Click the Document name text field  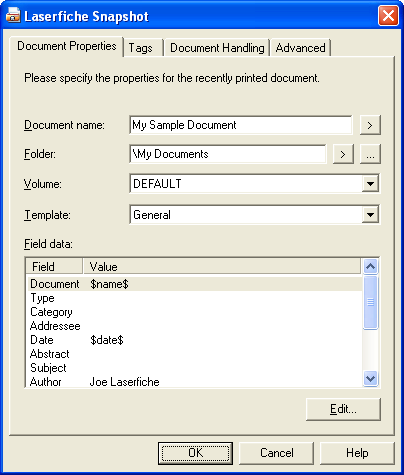pos(241,125)
